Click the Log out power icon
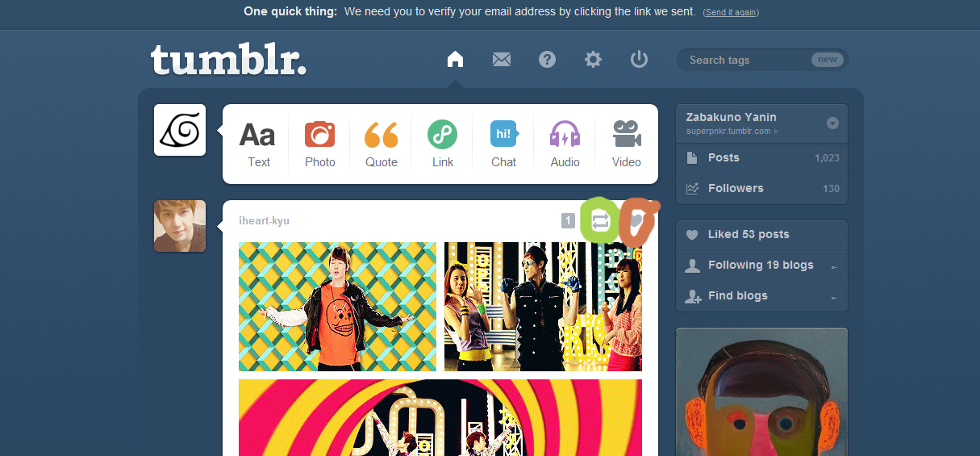Viewport: 980px width, 456px height. 640,59
